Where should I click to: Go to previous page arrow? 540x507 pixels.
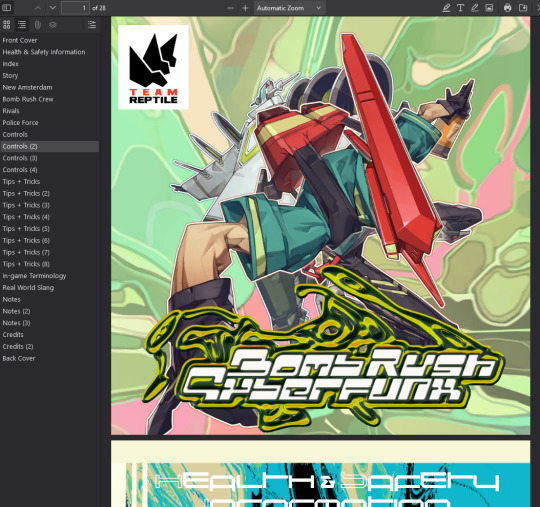[x=38, y=8]
